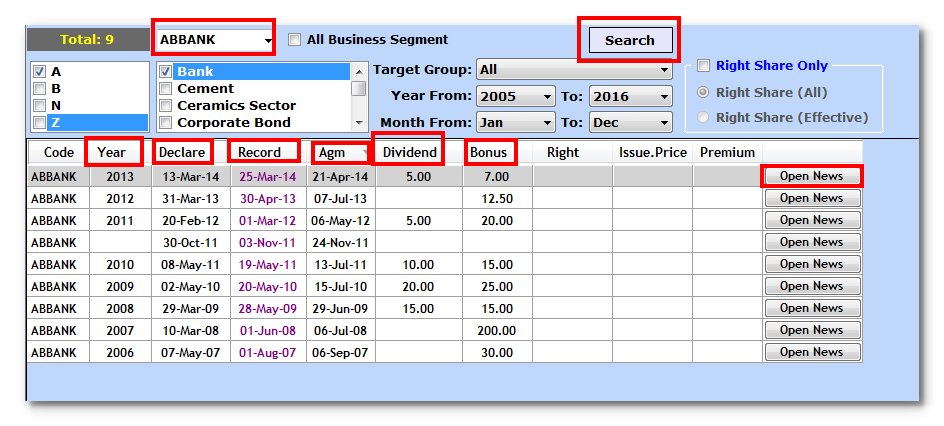Select AGM date 13-Jul-11
The height and width of the screenshot is (426, 944).
[x=340, y=265]
